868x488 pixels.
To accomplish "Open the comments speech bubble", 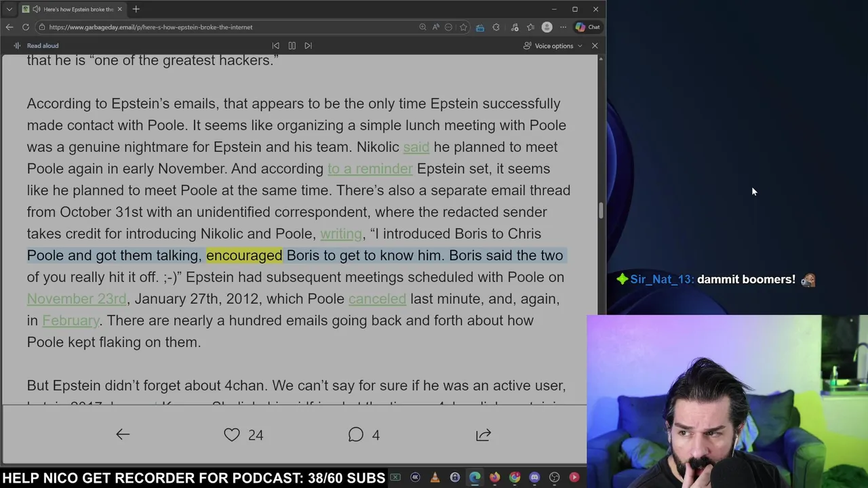I will (355, 434).
